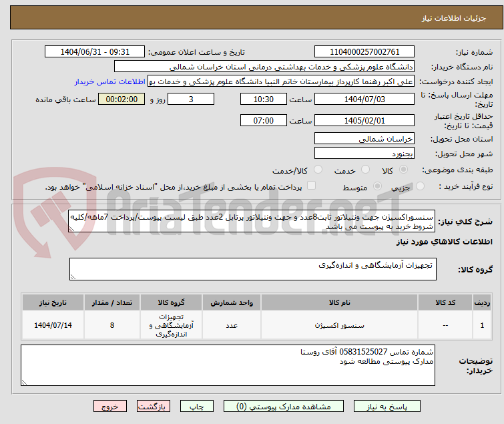Click the price validity date 1405/02/01 field
Image resolution: width=504 pixels, height=424 pixels.
point(364,121)
